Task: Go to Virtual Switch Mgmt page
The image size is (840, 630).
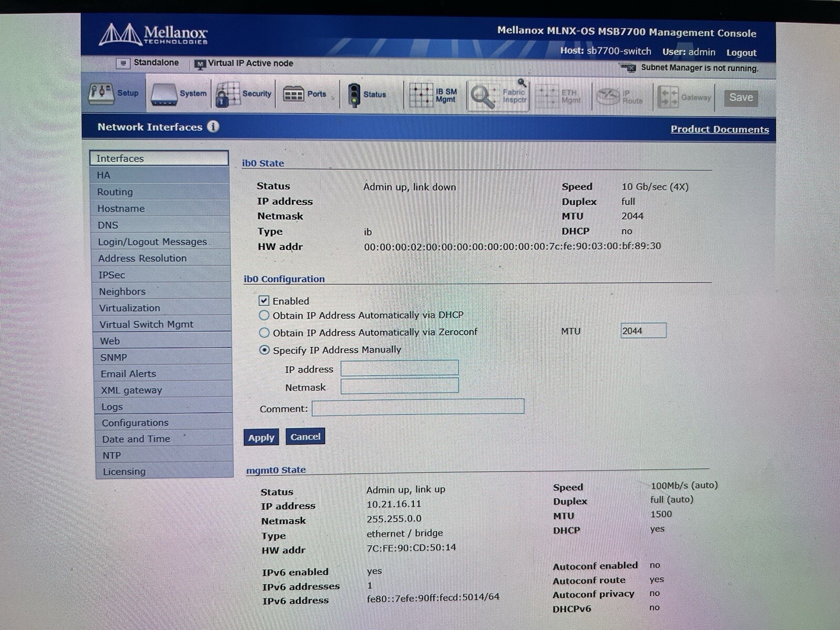Action: click(x=163, y=324)
